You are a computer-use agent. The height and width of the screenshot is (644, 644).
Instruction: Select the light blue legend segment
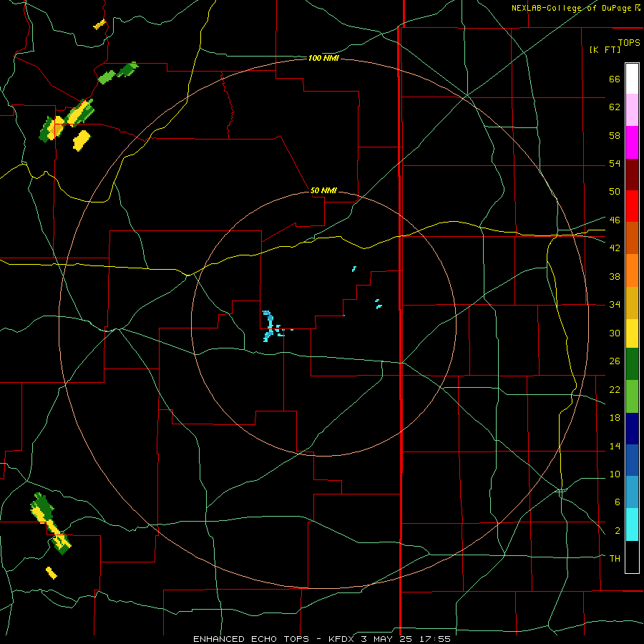pyautogui.click(x=632, y=492)
